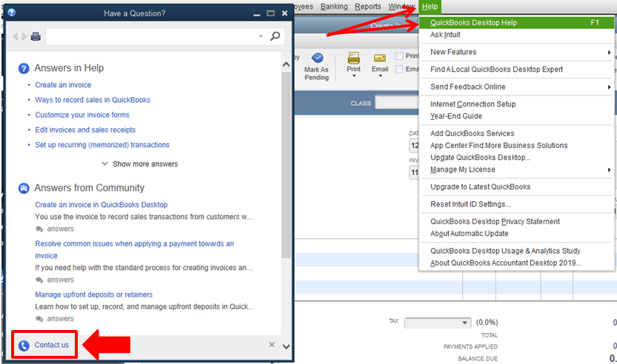Click the Help panel scroll-up arrow
The height and width of the screenshot is (364, 617).
coord(286,64)
